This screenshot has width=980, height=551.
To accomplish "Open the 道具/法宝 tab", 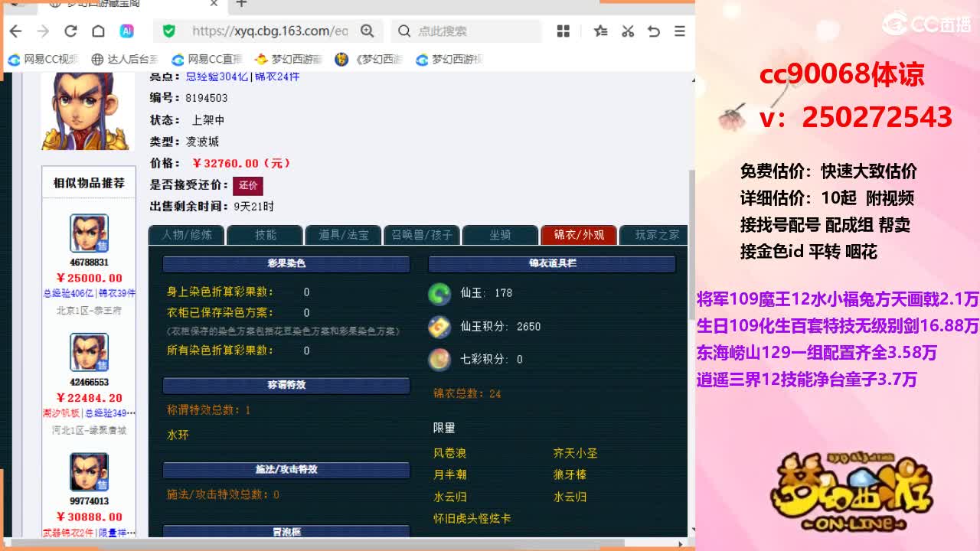I will (x=343, y=235).
